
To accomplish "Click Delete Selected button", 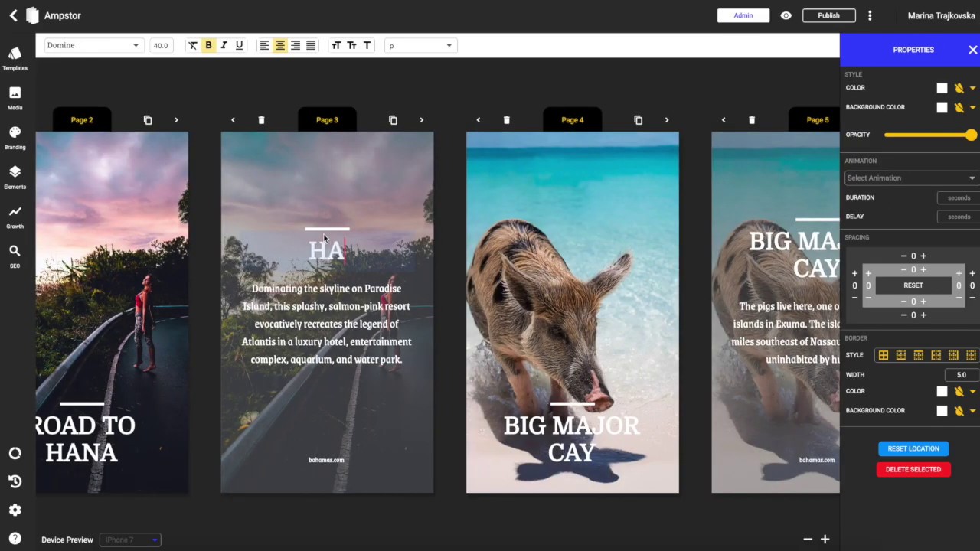I will click(x=913, y=469).
